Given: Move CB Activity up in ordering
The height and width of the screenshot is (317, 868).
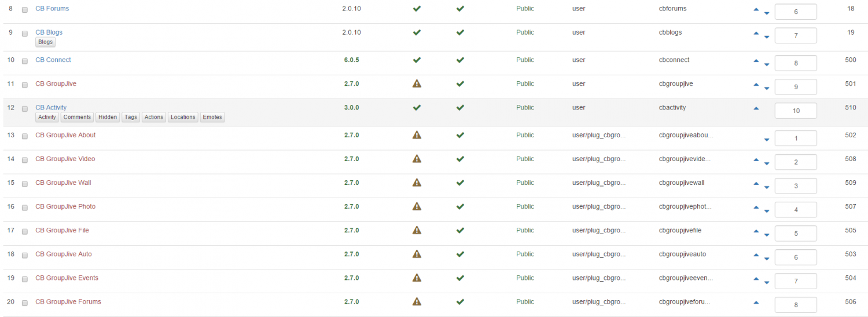Looking at the screenshot, I should [x=756, y=108].
